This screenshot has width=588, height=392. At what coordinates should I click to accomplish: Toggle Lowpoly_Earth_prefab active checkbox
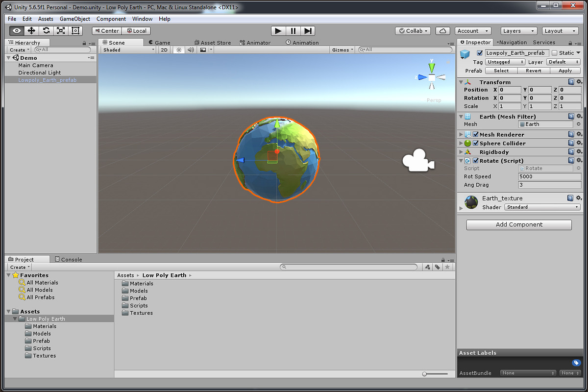tap(480, 53)
